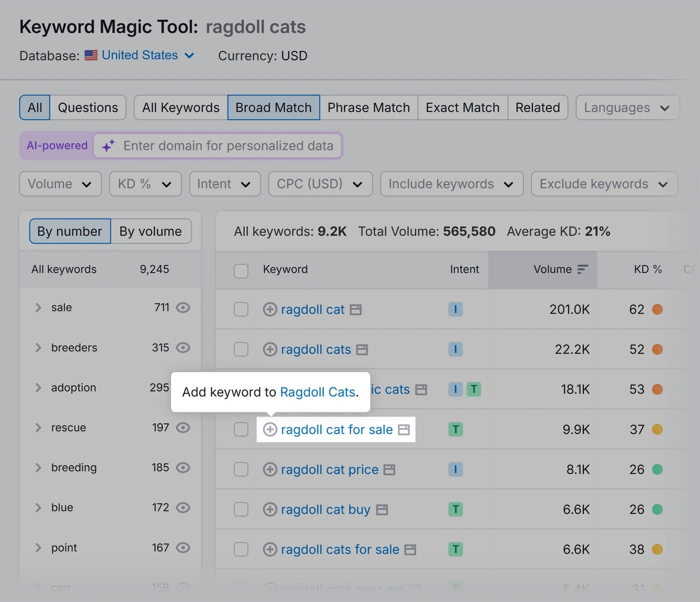Open SERP icon next to 'ragdoll cat buy'
The height and width of the screenshot is (602, 700).
point(382,510)
